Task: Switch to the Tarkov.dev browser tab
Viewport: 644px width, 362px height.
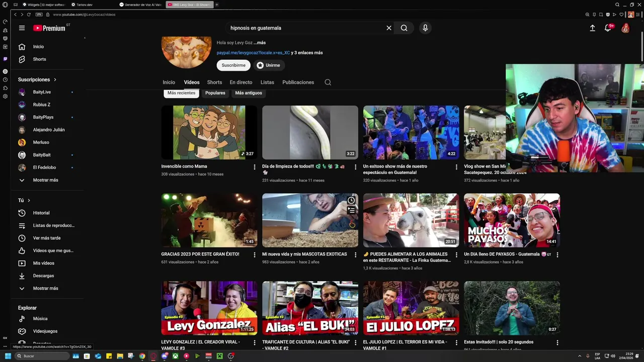Action: coord(92,5)
